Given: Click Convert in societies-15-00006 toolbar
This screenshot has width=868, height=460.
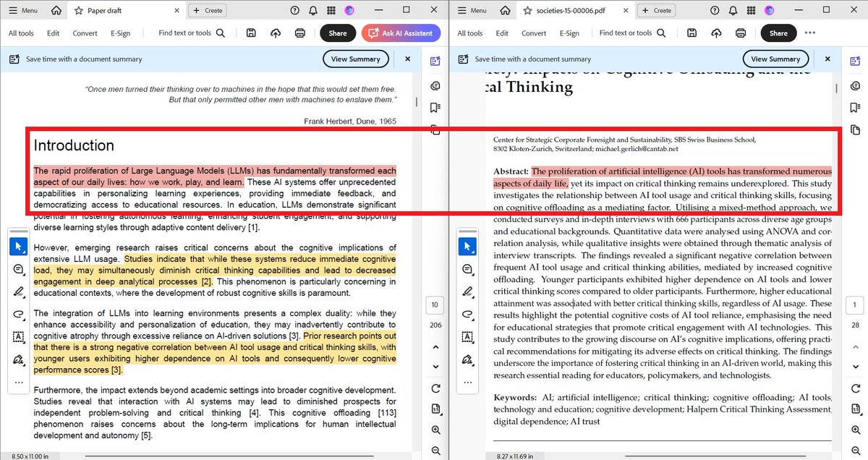Looking at the screenshot, I should point(534,33).
